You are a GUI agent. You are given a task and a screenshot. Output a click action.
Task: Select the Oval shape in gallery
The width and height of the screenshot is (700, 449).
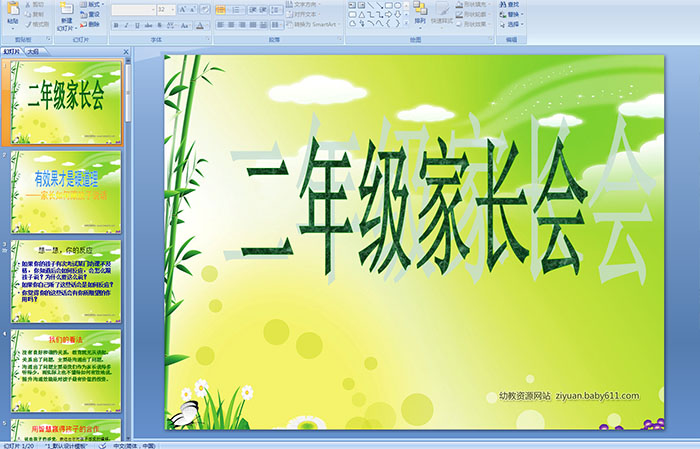pyautogui.click(x=398, y=5)
